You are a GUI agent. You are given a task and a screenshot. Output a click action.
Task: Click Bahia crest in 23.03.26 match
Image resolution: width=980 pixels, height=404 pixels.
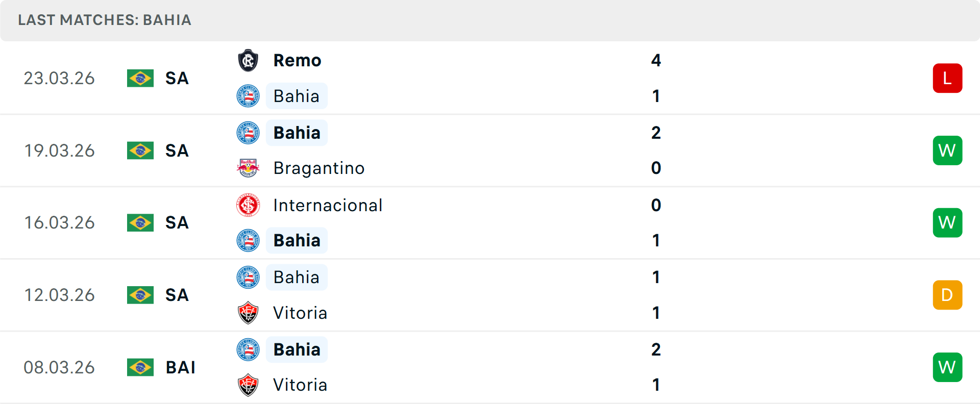pyautogui.click(x=248, y=96)
